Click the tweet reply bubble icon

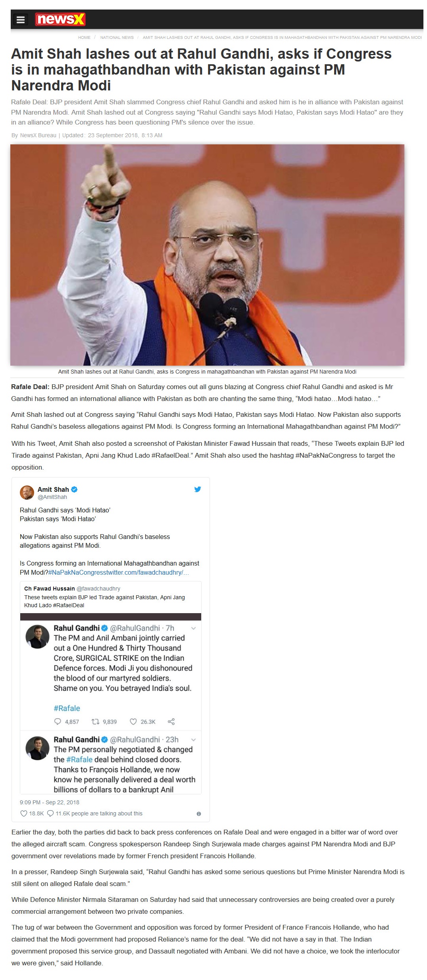pos(50,813)
